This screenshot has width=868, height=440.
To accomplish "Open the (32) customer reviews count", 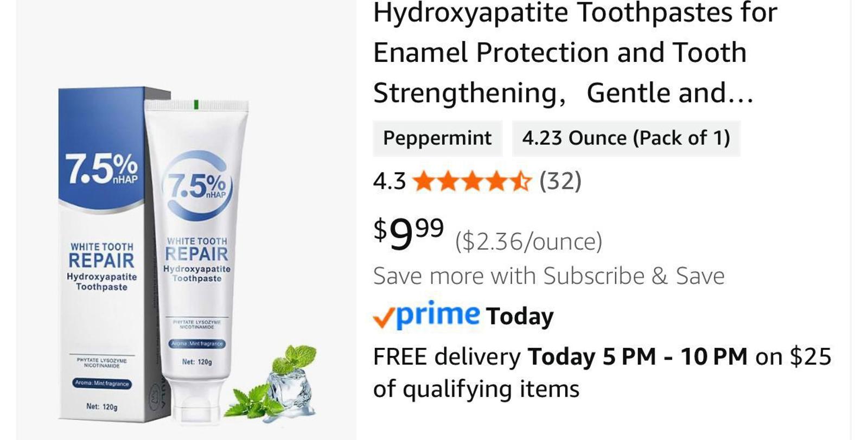I will pyautogui.click(x=560, y=181).
